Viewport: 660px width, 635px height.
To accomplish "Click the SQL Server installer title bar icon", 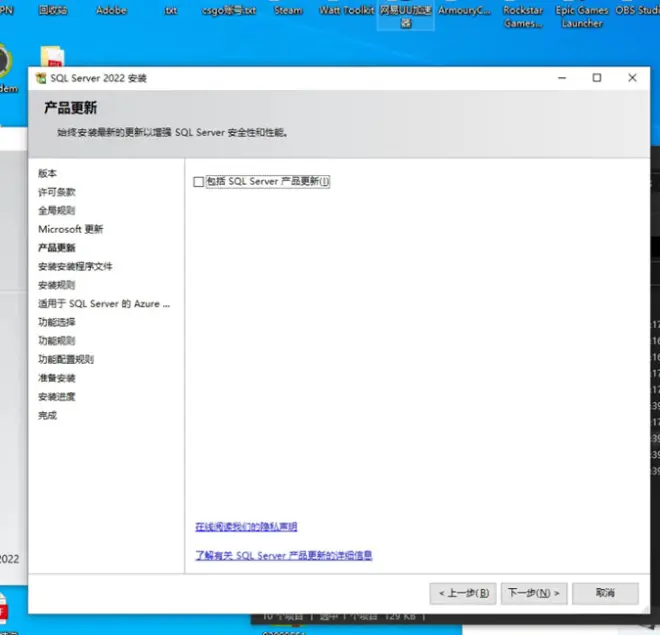I will click(x=41, y=78).
